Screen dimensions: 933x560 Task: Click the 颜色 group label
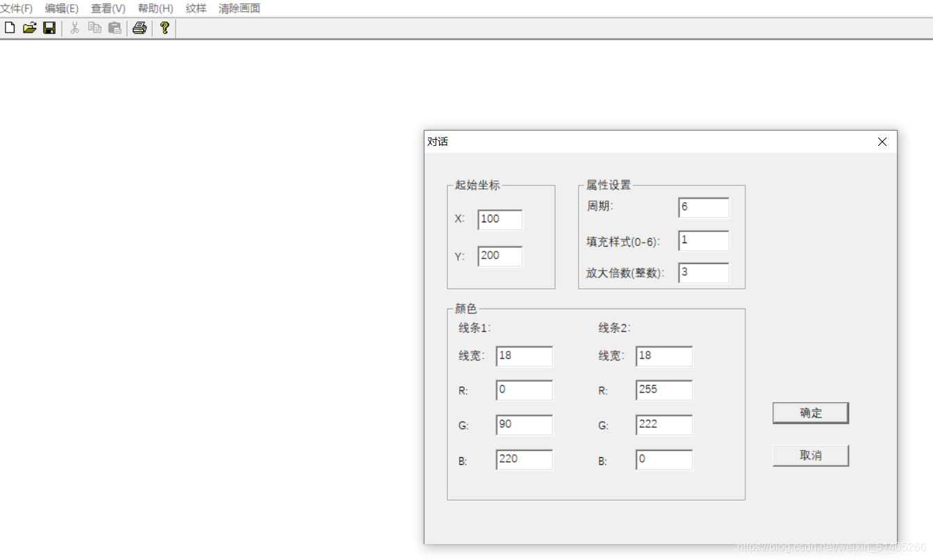coord(466,309)
